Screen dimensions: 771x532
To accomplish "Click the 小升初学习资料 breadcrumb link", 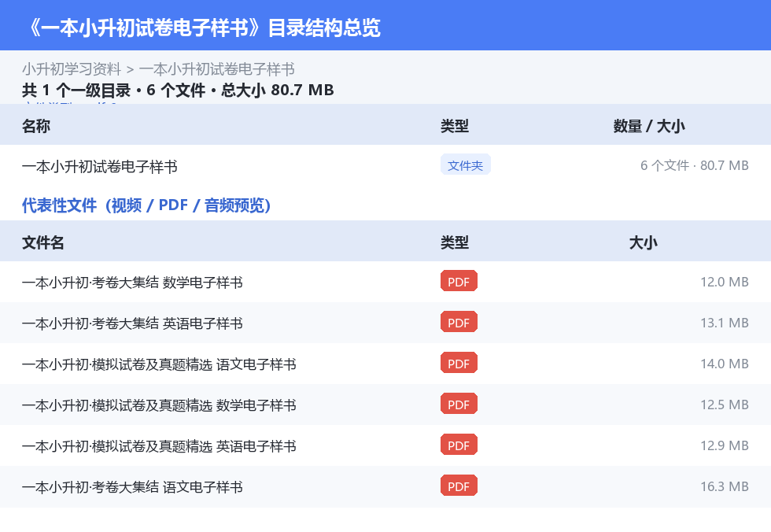I will [72, 69].
